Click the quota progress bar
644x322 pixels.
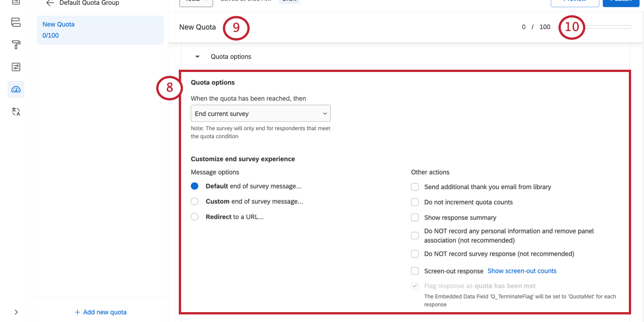coord(608,27)
